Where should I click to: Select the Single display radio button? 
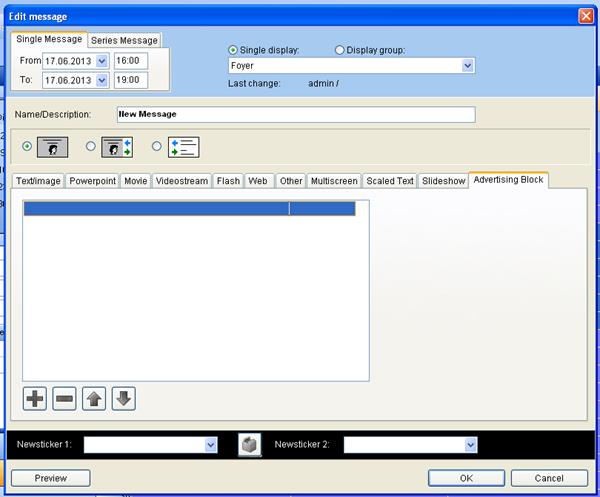[x=234, y=50]
